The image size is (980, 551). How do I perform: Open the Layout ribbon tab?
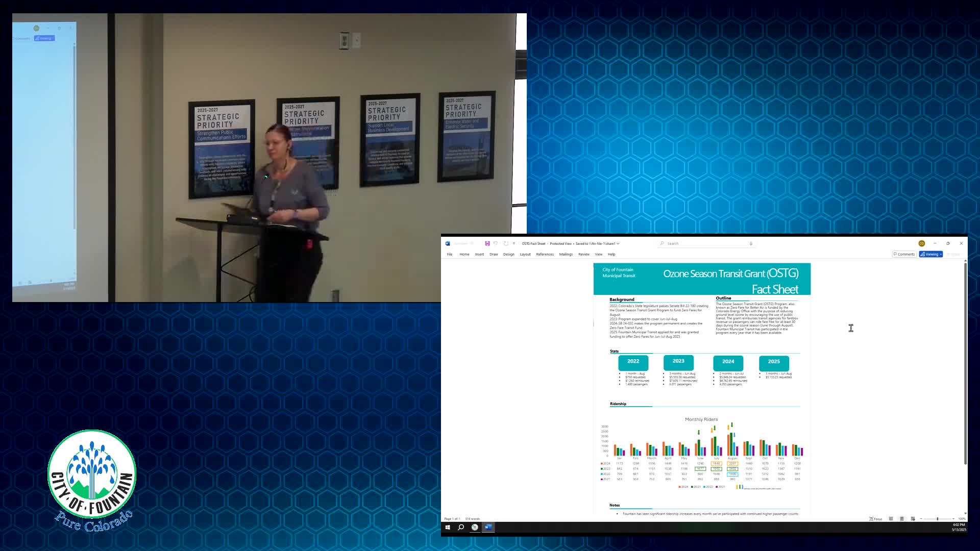[525, 254]
